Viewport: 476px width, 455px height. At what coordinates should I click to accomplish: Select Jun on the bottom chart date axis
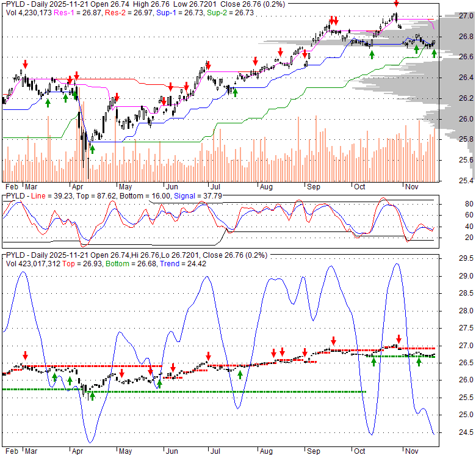tap(172, 451)
